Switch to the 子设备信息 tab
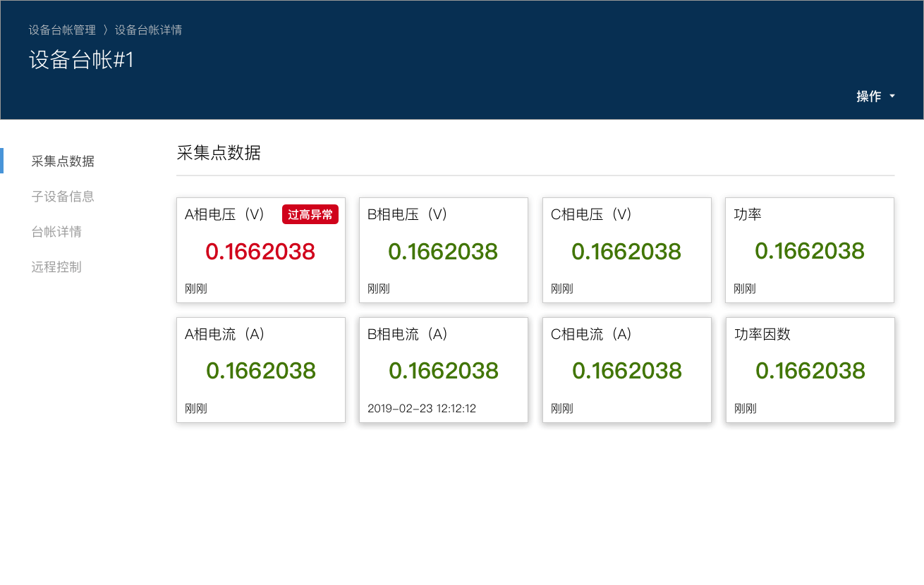 (x=63, y=197)
